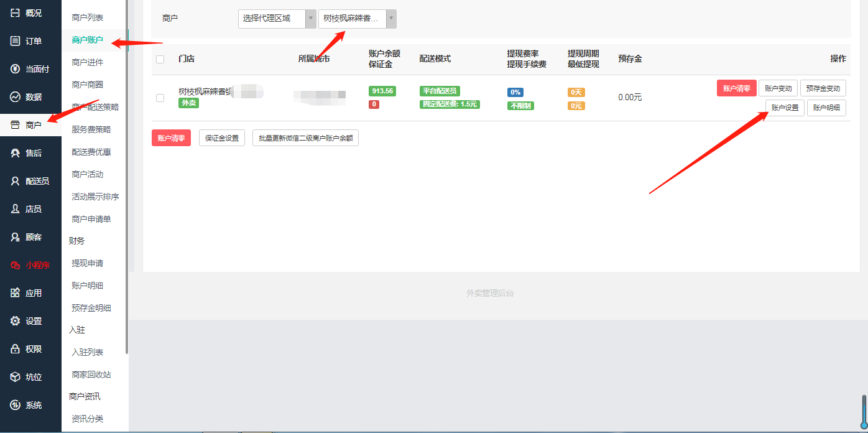Select 商户账户 in the submenu

pyautogui.click(x=88, y=40)
